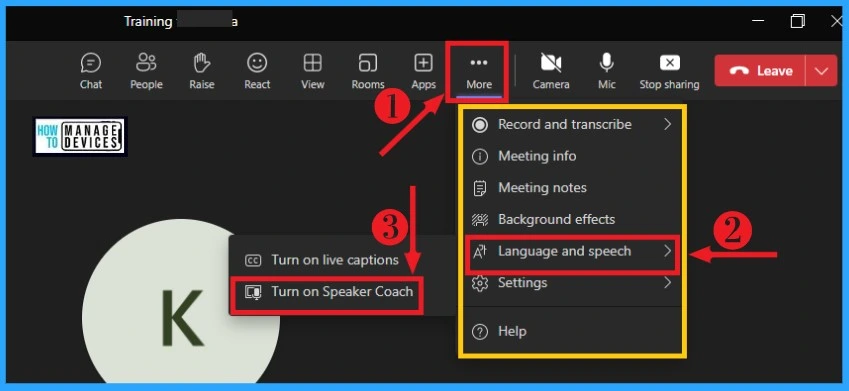This screenshot has width=849, height=391.
Task: Click the Meeting info circle icon
Action: point(480,157)
